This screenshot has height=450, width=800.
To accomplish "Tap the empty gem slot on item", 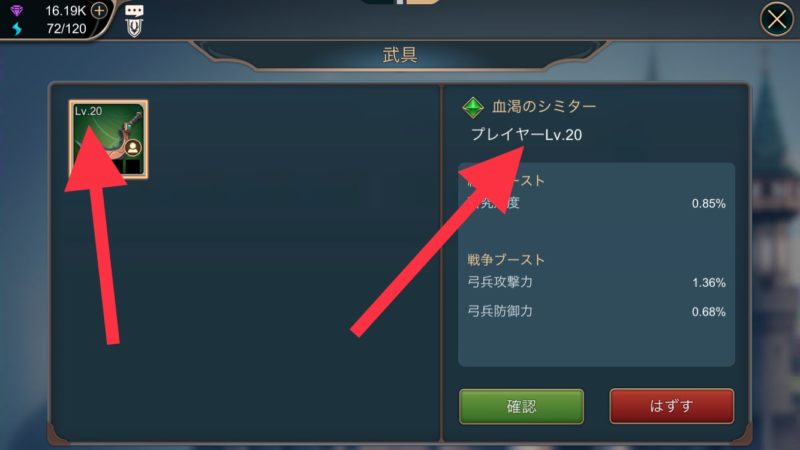I will tap(133, 166).
